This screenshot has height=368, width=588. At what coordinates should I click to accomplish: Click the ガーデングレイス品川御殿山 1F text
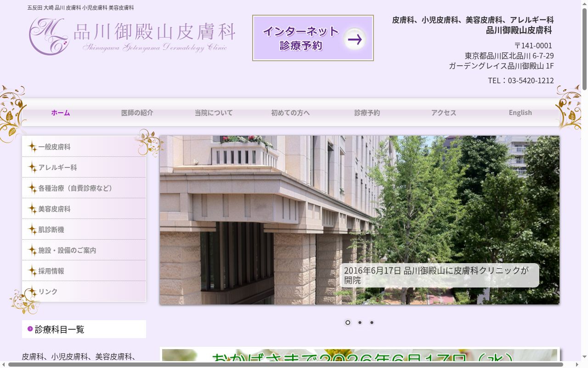point(501,66)
